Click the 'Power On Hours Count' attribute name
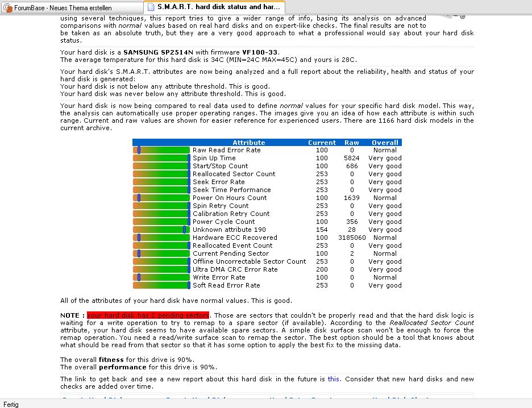The height and width of the screenshot is (408, 532). click(230, 198)
